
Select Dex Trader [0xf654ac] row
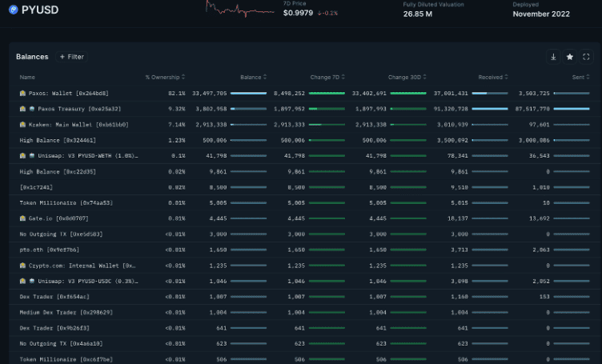304,297
